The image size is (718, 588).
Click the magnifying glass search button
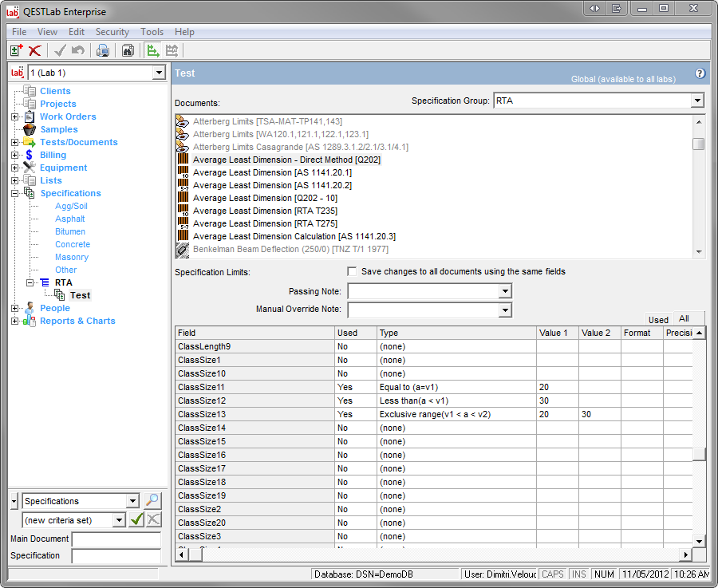click(152, 501)
